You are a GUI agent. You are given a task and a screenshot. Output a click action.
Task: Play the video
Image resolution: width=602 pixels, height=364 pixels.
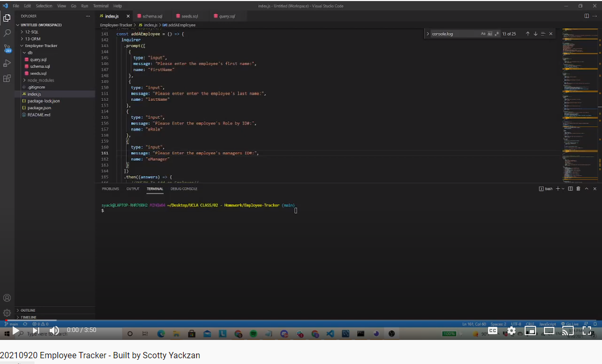point(16,331)
